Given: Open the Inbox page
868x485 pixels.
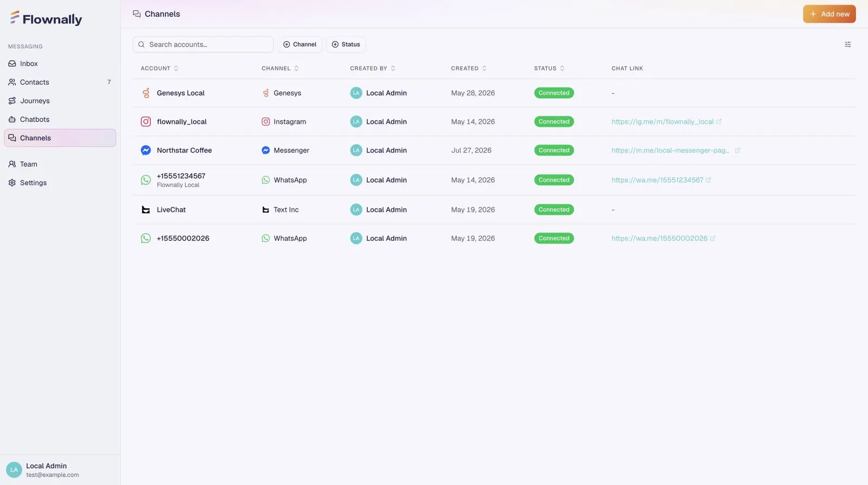Looking at the screenshot, I should pos(60,63).
